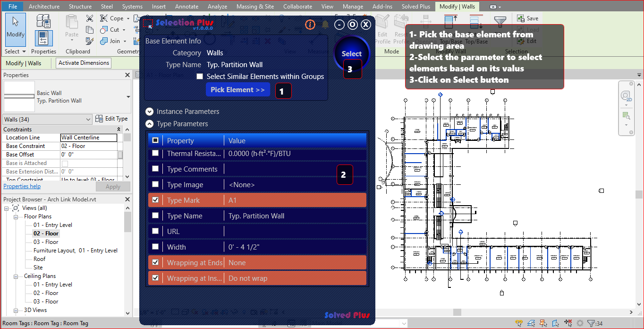This screenshot has width=644, height=329.
Task: Click the Select Links status bar icon
Action: (519, 323)
